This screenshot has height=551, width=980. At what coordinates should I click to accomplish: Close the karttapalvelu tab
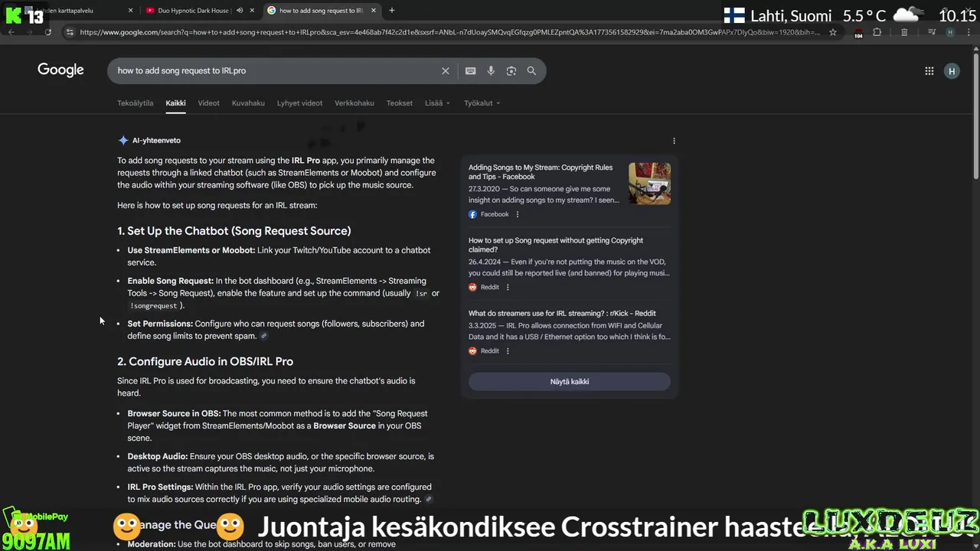tap(130, 11)
